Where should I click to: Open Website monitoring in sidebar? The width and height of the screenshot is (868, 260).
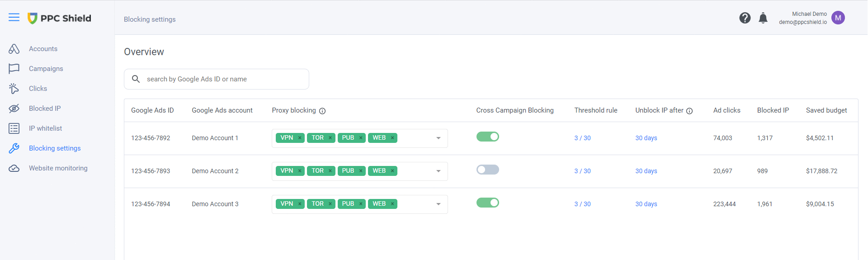pos(58,168)
